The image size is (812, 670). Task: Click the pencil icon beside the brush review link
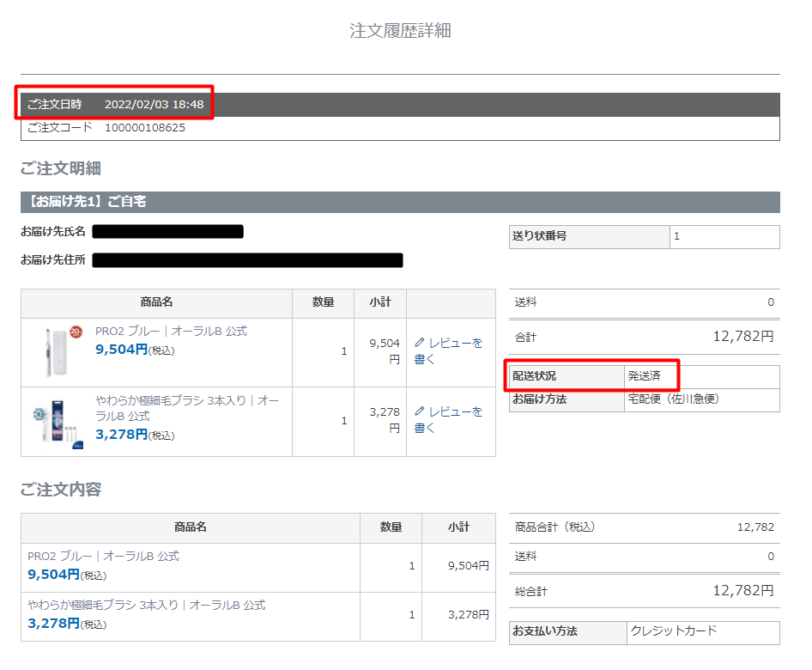(419, 412)
